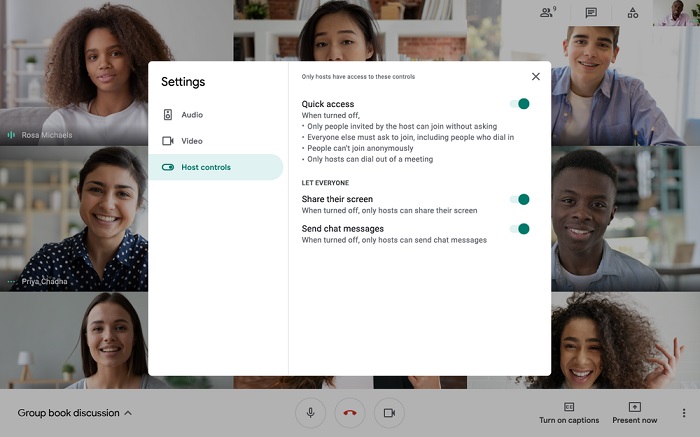
Task: Mute the microphone
Action: (x=310, y=413)
